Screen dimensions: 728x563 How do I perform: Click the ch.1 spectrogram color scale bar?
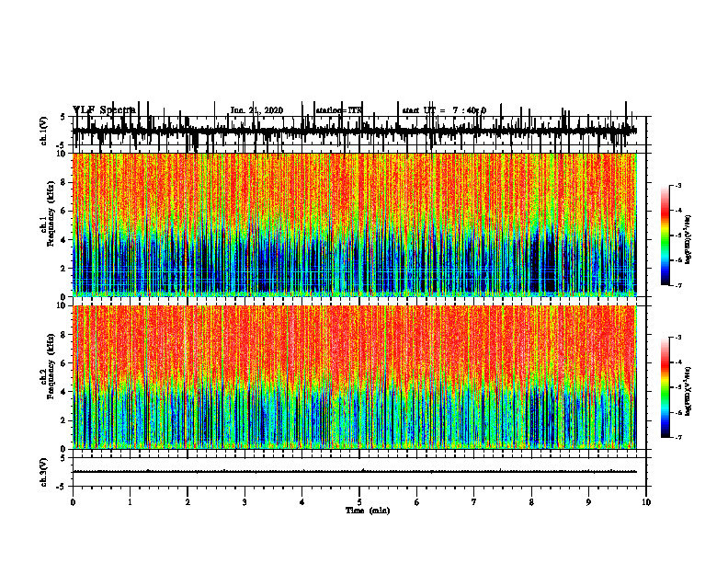click(665, 236)
